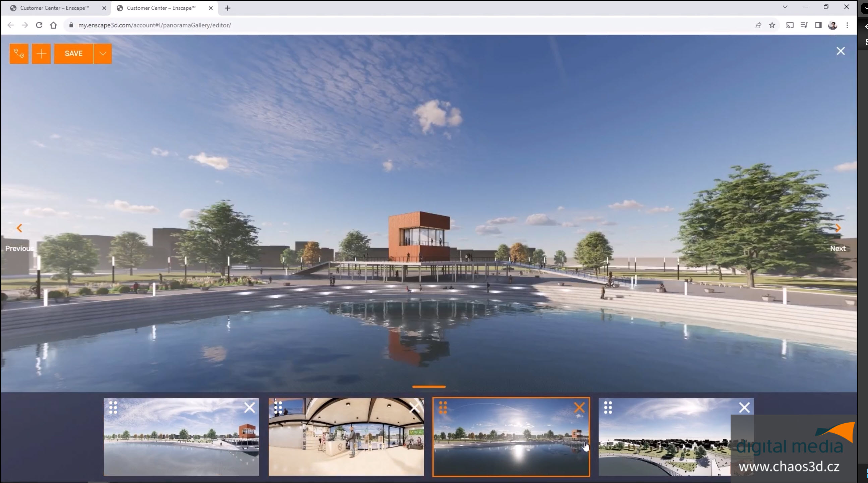The height and width of the screenshot is (483, 868).
Task: Go to the Next panorama arrow
Action: [x=838, y=228]
